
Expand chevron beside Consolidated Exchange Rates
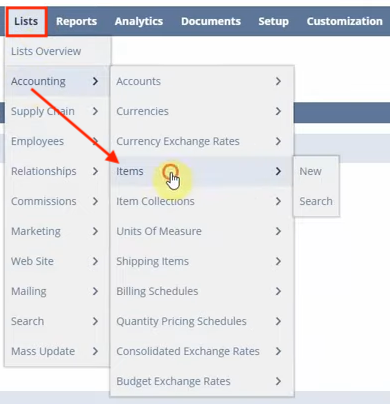coord(278,351)
